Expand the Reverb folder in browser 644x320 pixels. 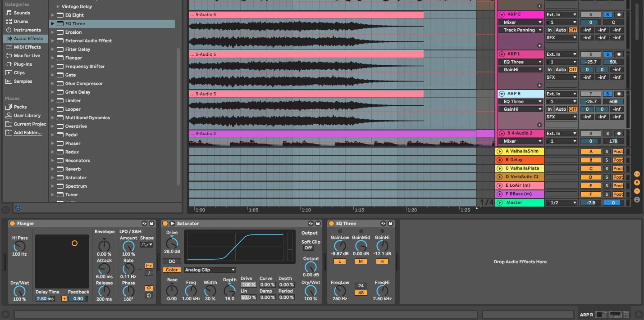click(x=53, y=169)
